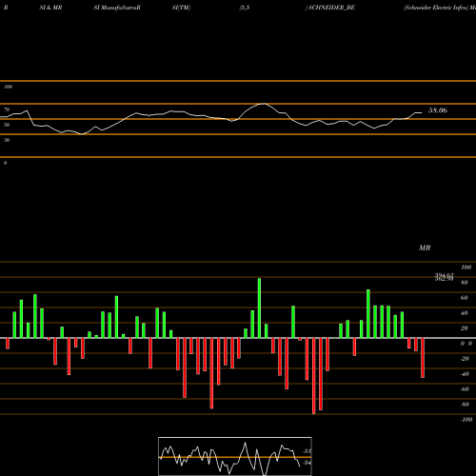Click the -51 value in mini chart
Image resolution: width=476 pixels, height=476 pixels.
coord(307,451)
